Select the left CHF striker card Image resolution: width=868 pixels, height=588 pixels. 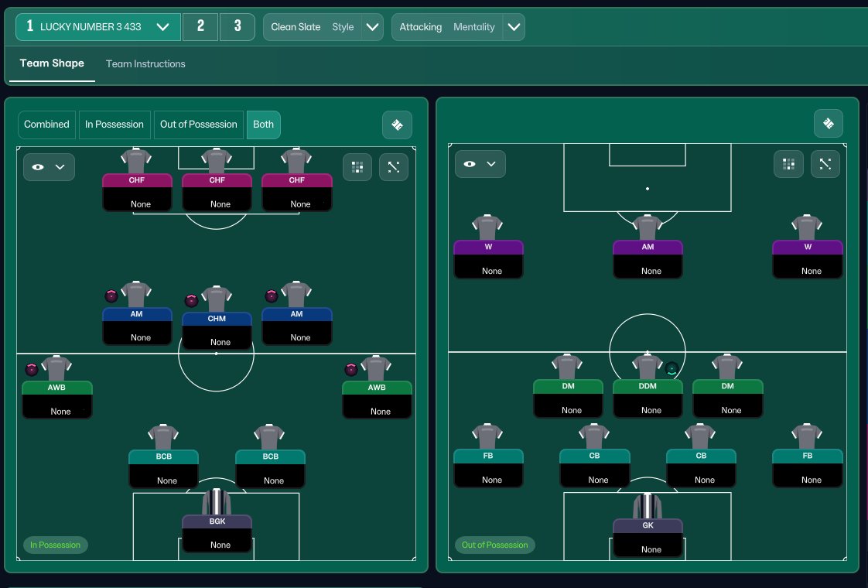coord(137,192)
